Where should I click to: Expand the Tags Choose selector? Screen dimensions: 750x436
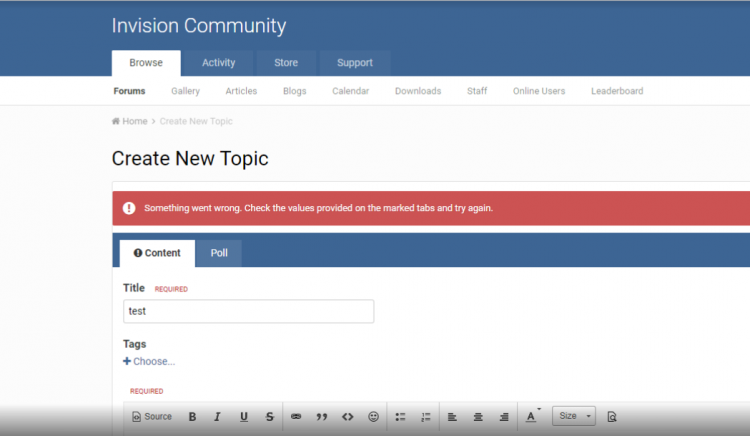pos(149,361)
